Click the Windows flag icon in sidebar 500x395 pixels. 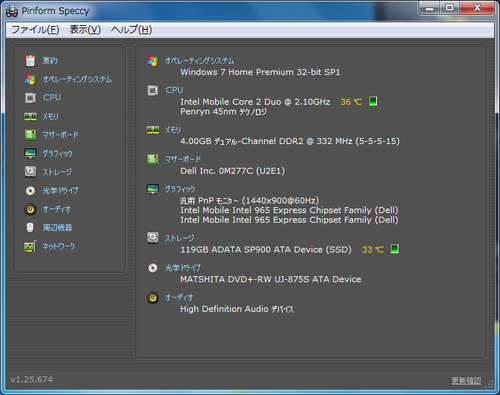(x=30, y=79)
